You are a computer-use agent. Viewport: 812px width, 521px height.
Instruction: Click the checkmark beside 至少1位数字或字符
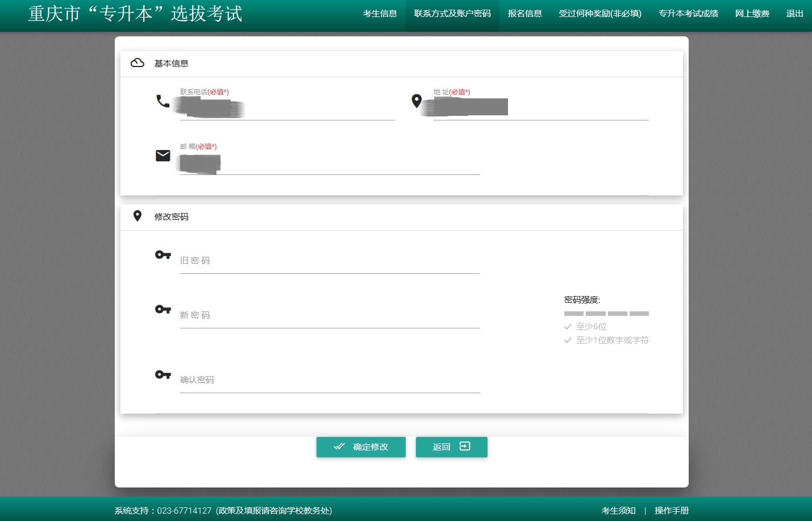click(568, 340)
